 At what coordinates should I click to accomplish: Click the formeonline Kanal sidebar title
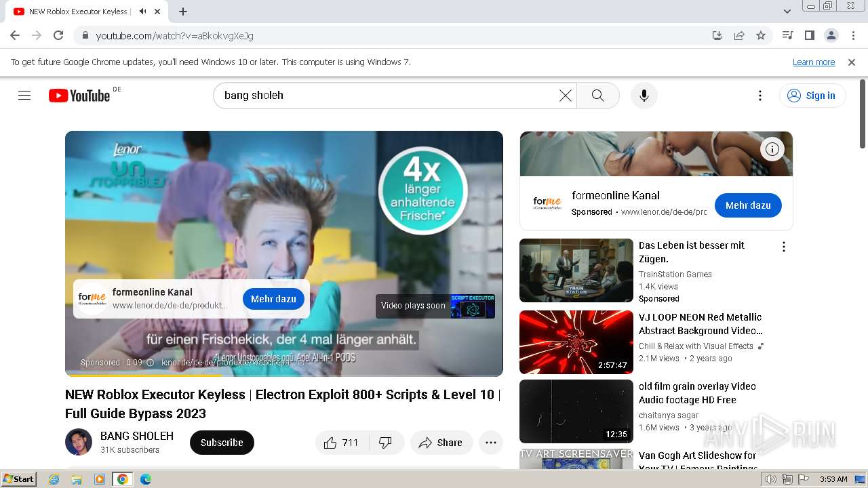click(x=616, y=195)
